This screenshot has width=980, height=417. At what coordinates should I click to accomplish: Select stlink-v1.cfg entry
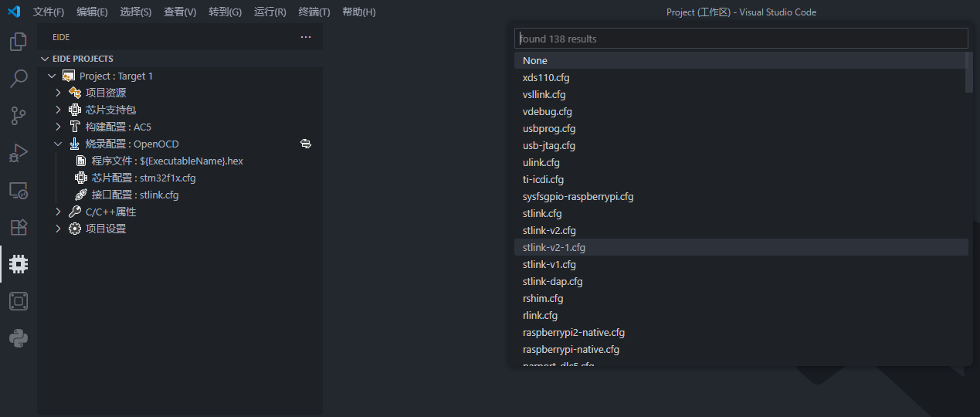[740, 264]
